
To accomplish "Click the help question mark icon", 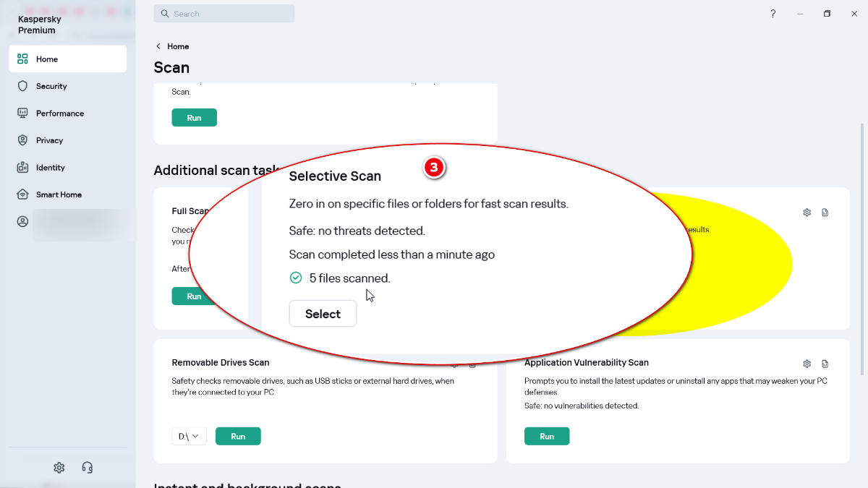I will 773,14.
